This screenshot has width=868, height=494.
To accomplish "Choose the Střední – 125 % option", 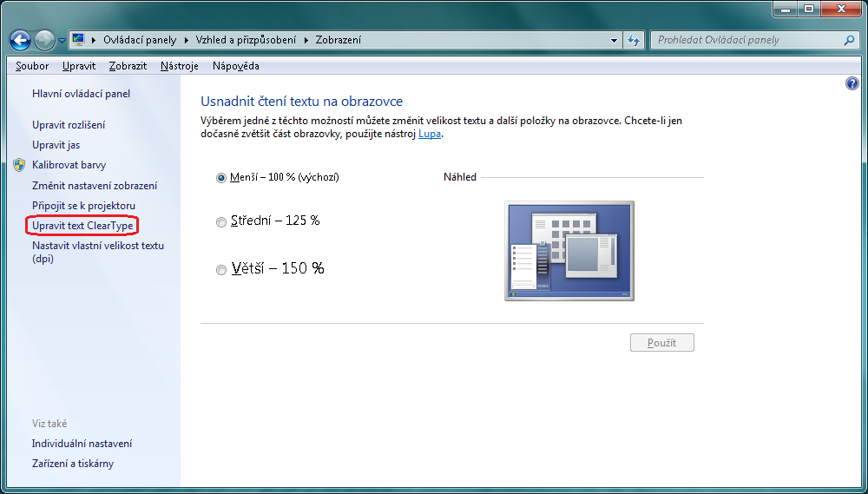I will [x=220, y=221].
